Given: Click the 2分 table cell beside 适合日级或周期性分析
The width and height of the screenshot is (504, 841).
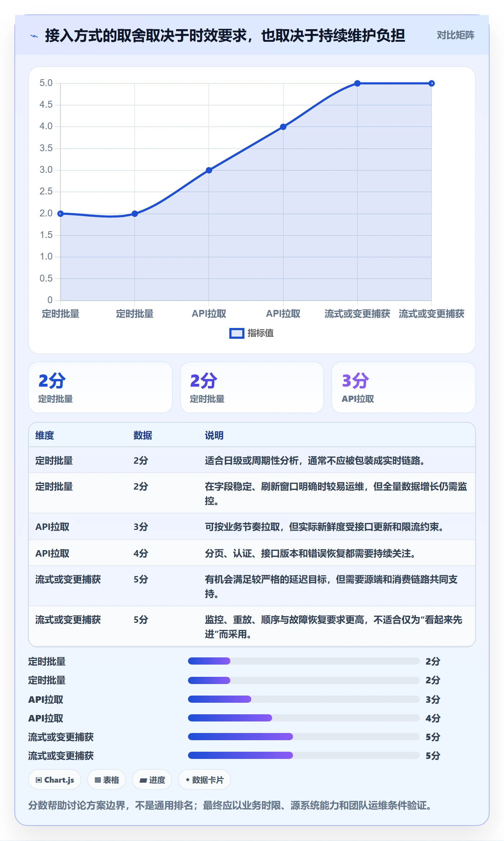Looking at the screenshot, I should [141, 460].
